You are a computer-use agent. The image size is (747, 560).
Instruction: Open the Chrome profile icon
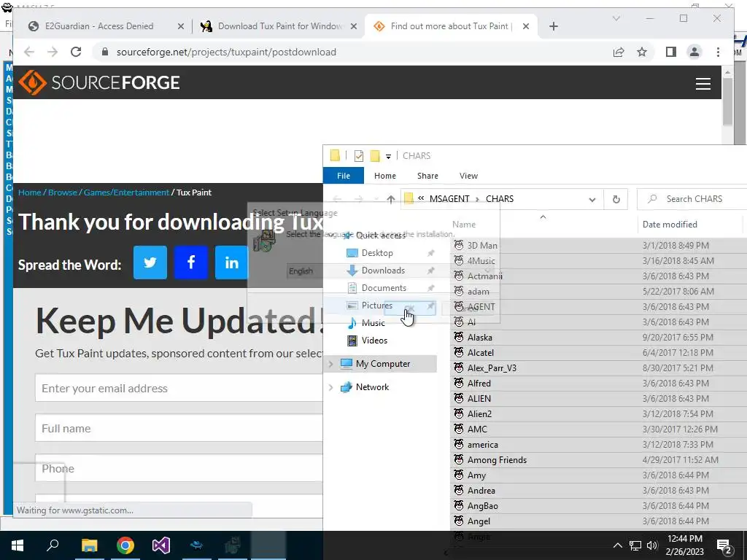694,52
